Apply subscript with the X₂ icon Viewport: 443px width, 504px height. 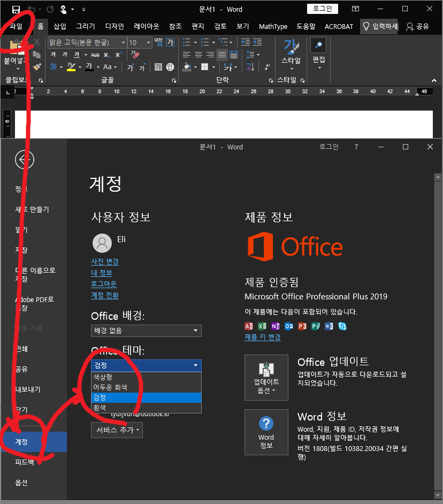[107, 55]
